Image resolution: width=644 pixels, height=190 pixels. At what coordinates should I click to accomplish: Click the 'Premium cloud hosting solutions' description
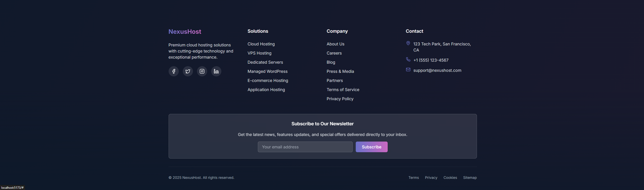[201, 51]
